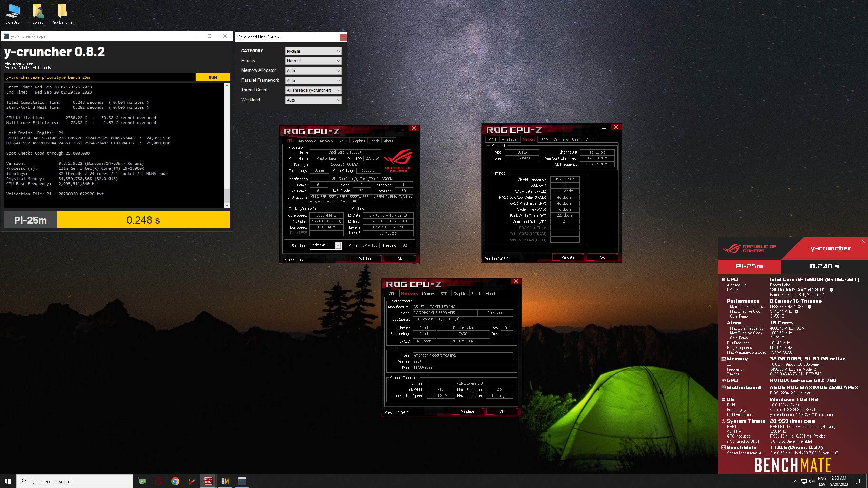Click the taskbar clock 2:30 AM
This screenshot has height=488, width=868.
point(839,481)
